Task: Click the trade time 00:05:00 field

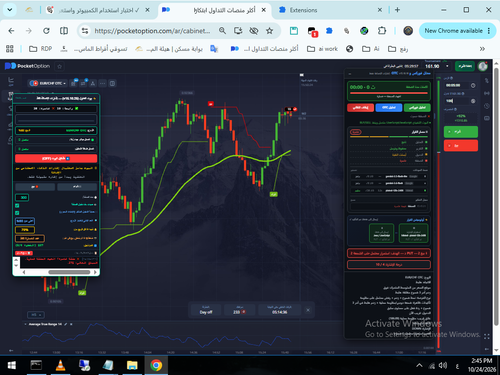Action: (x=456, y=85)
